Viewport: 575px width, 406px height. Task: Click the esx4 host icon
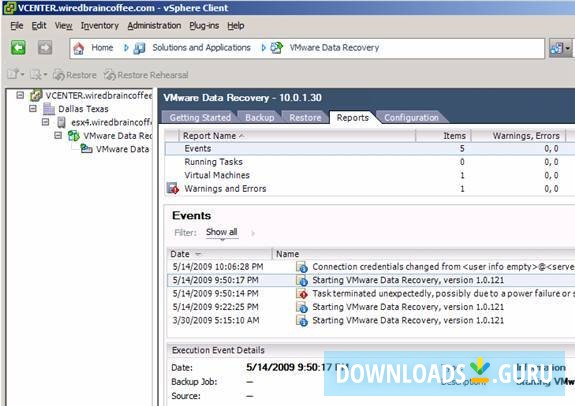coord(61,122)
